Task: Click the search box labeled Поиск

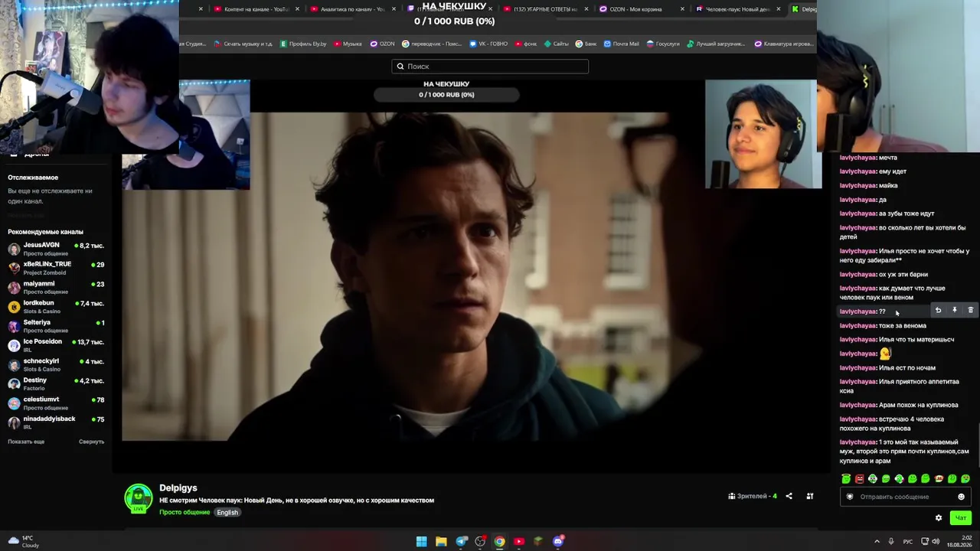Action: click(490, 67)
